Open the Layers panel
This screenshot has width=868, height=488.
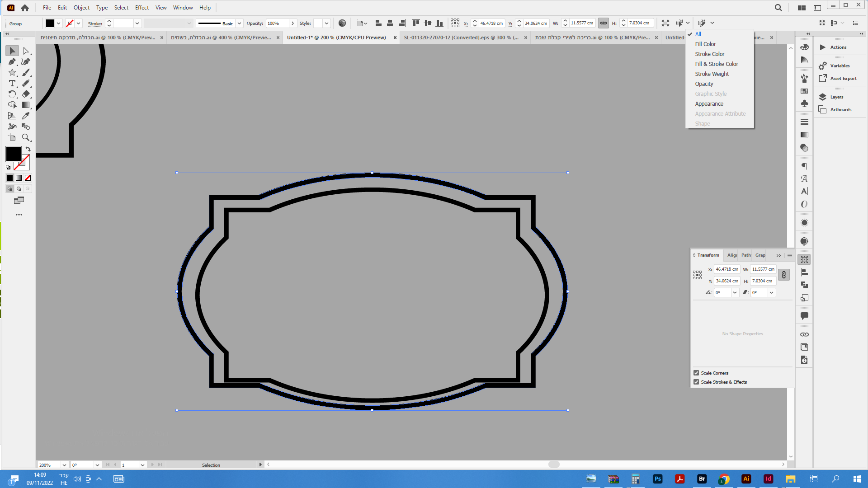[x=836, y=97]
